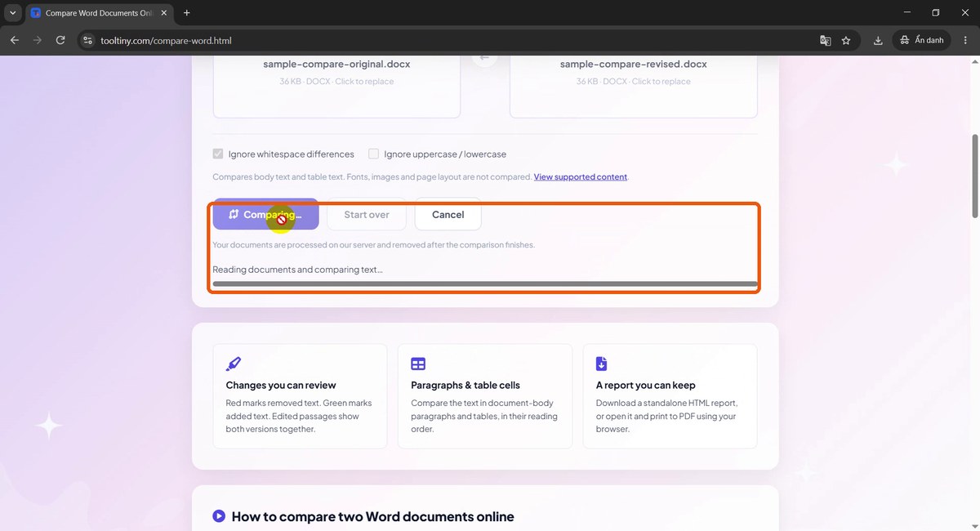Click the comparison progress bar
The height and width of the screenshot is (531, 980).
point(485,284)
